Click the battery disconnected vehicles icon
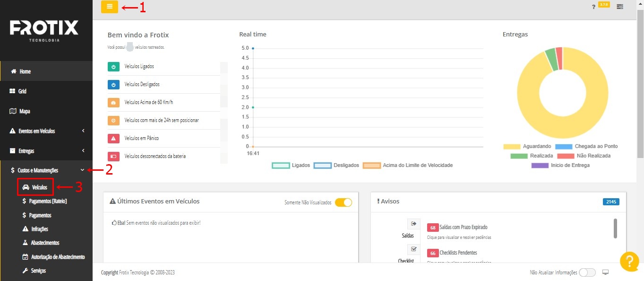The width and height of the screenshot is (644, 281). pyautogui.click(x=113, y=156)
